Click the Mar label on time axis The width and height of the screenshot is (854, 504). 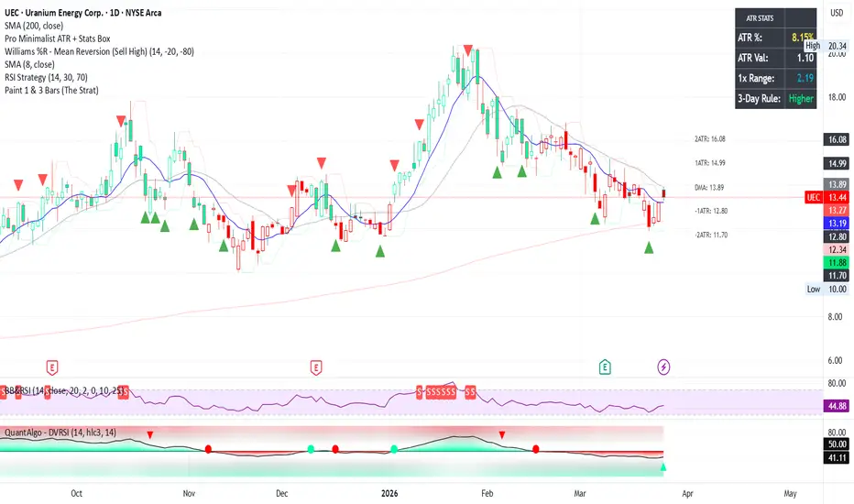coord(580,493)
